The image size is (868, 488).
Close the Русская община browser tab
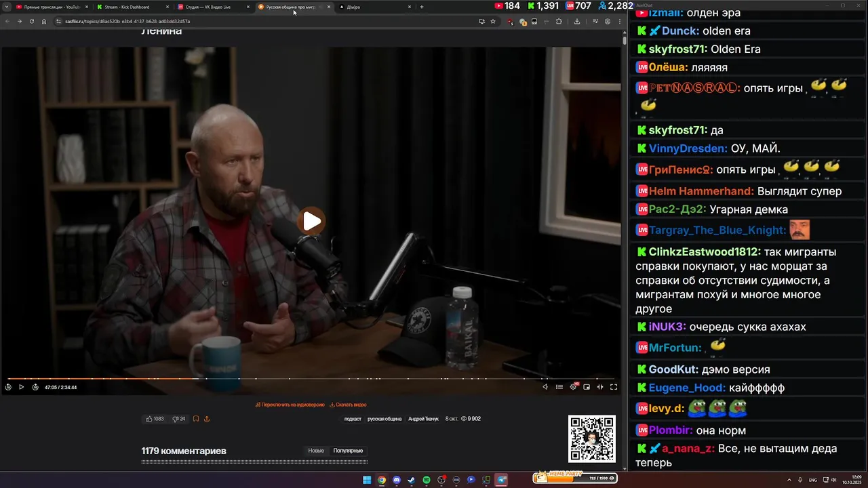coord(329,7)
